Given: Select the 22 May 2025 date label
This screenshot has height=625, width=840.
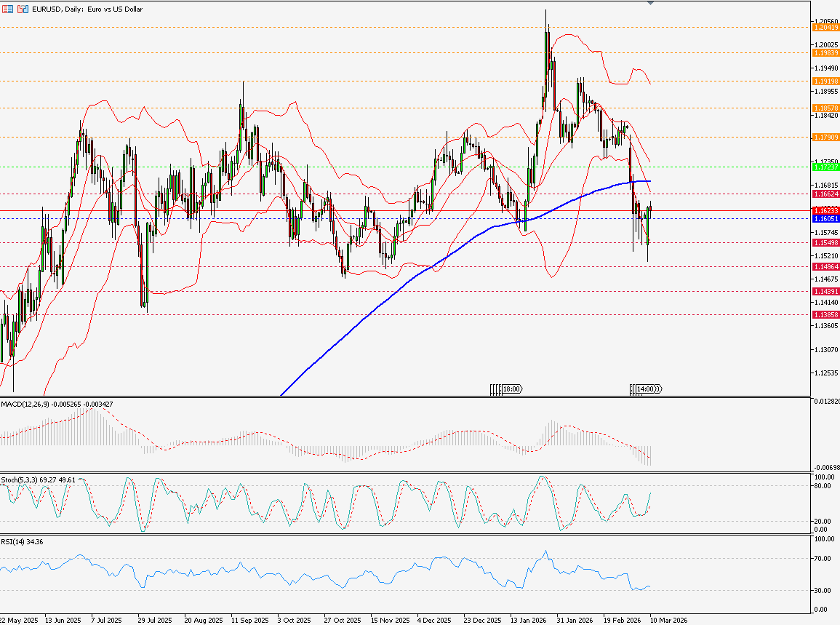Looking at the screenshot, I should coord(20,620).
